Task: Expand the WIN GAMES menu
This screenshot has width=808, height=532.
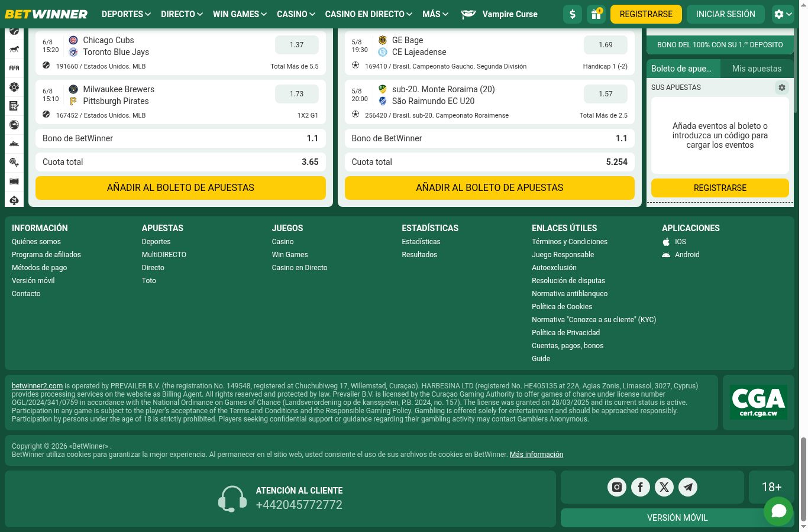Action: point(240,14)
